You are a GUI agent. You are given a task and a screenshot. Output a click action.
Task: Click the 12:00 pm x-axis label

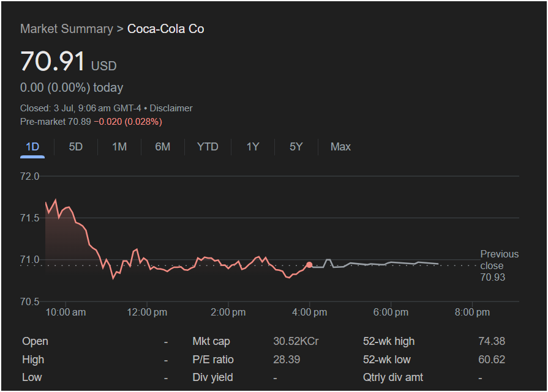[147, 312]
